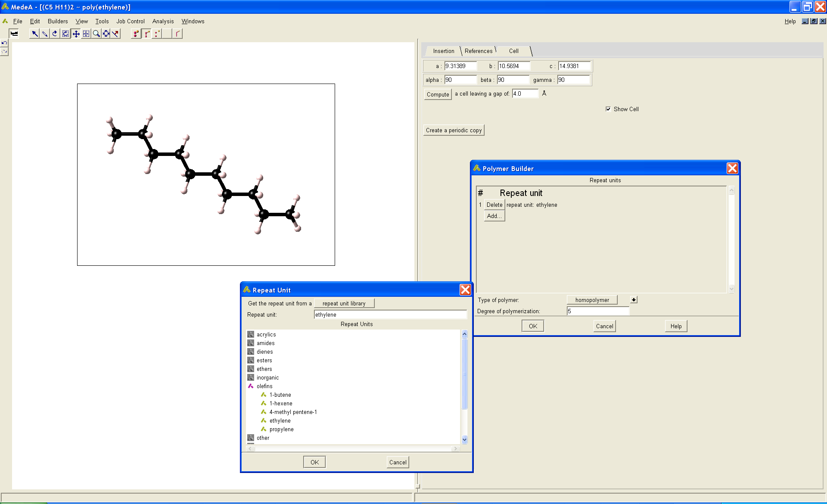Open the Builders menu
This screenshot has height=504, width=827.
tap(58, 21)
